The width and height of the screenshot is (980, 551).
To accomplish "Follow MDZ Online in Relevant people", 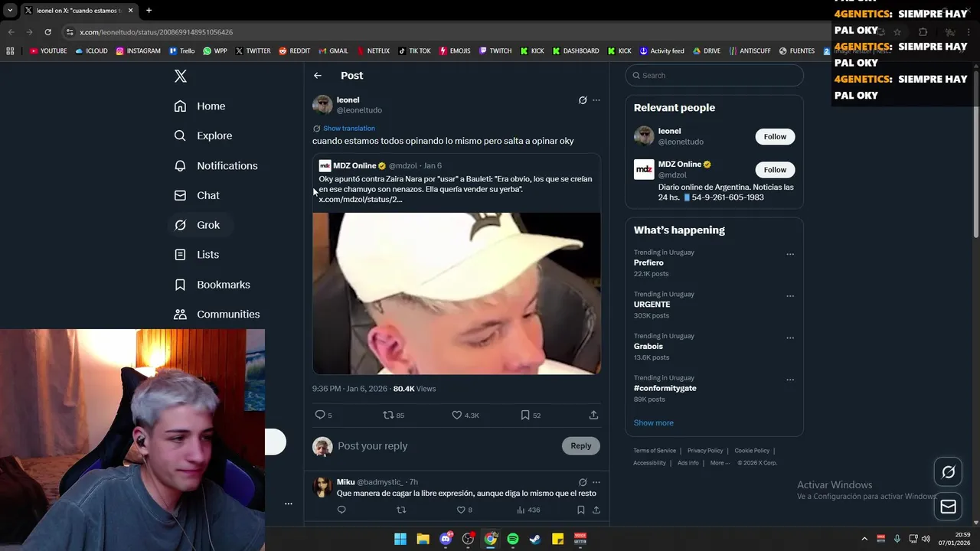I will [x=775, y=170].
